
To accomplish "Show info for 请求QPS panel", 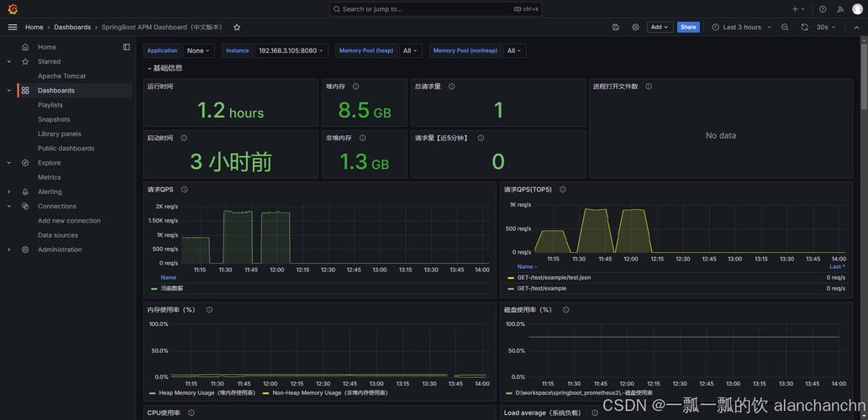I will point(184,189).
